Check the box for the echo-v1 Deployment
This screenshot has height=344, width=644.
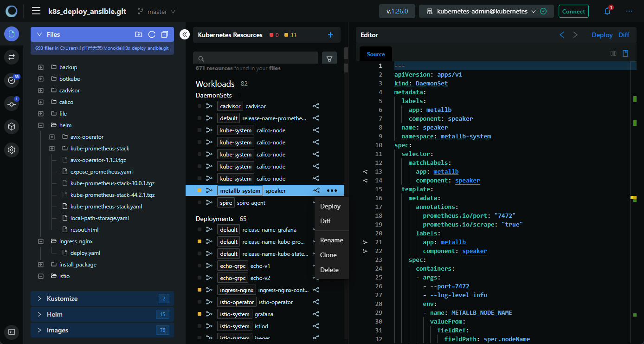pyautogui.click(x=200, y=266)
